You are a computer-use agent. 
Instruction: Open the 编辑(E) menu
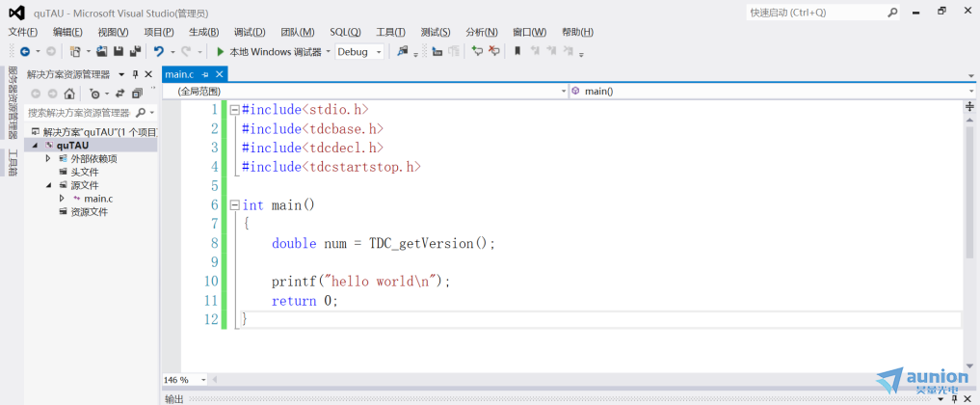click(67, 33)
